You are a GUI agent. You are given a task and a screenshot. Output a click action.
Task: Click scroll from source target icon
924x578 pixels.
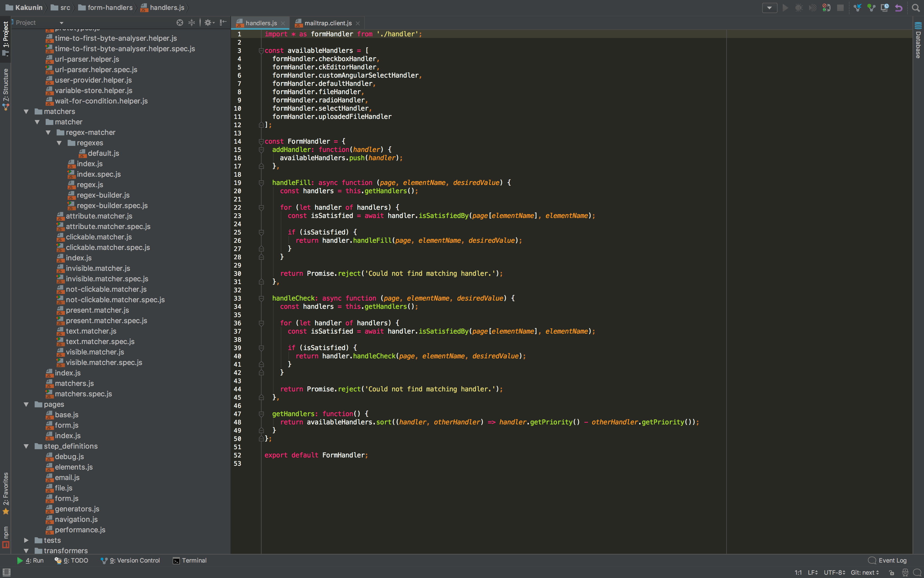click(x=180, y=23)
